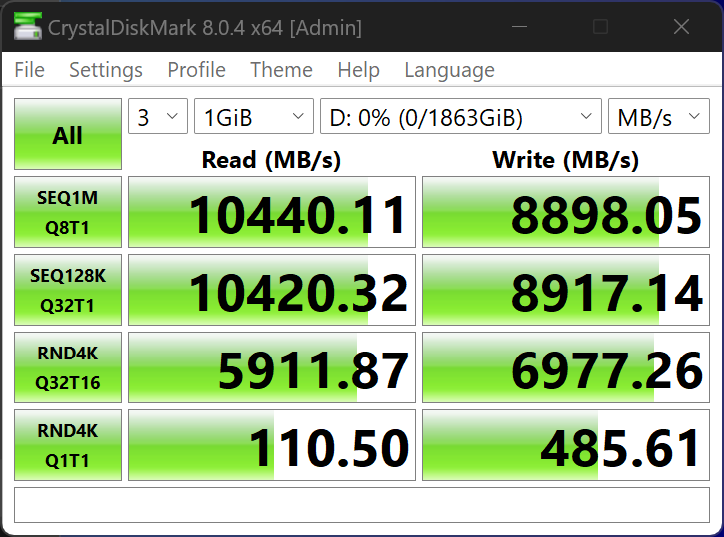Start the SEQ128K Q32T1 test
The height and width of the screenshot is (537, 724).
pyautogui.click(x=68, y=290)
